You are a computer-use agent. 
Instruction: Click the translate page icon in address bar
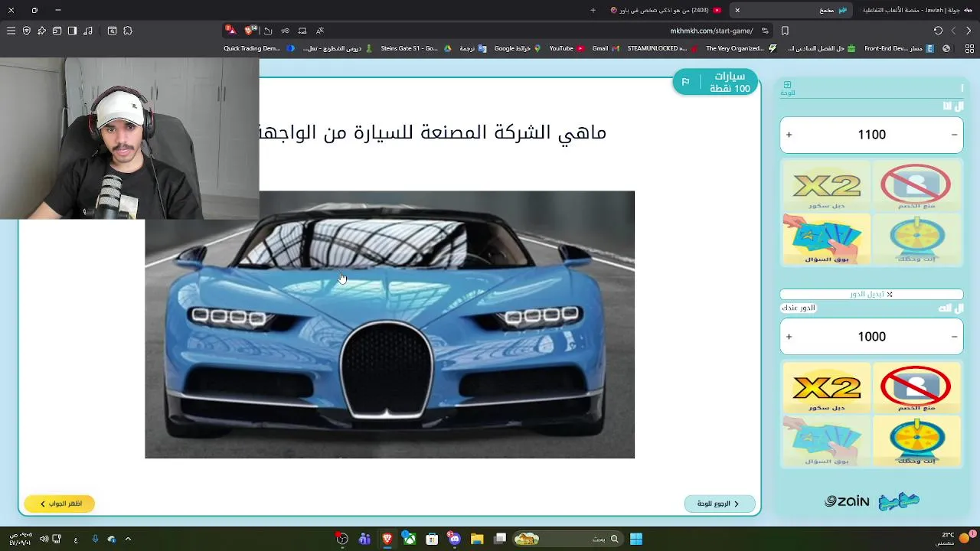(x=320, y=31)
